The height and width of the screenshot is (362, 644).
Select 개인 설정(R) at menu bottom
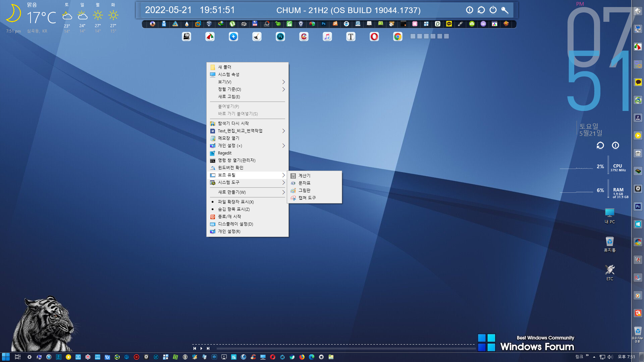click(x=248, y=231)
